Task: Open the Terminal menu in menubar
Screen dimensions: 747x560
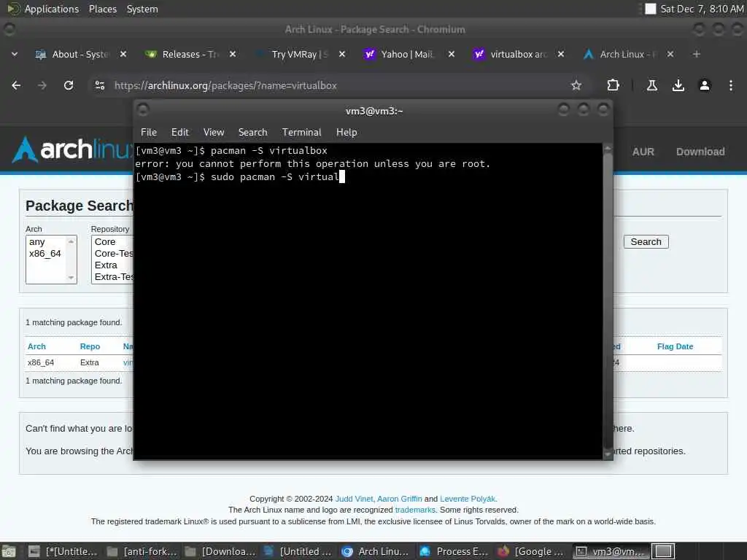Action: point(301,133)
